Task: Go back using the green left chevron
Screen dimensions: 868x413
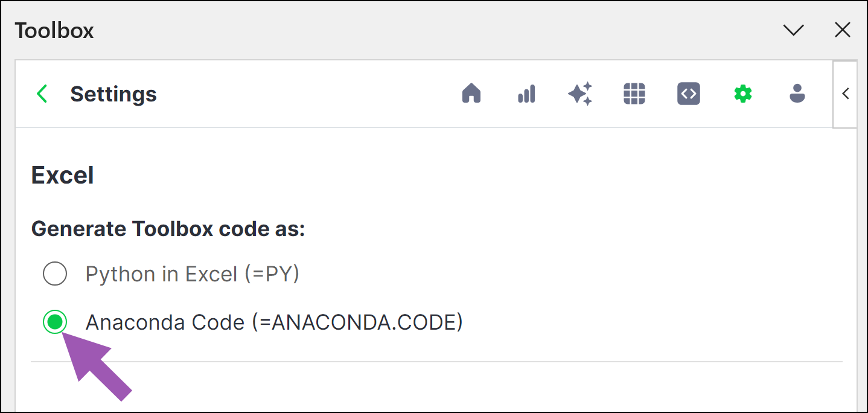Action: [42, 94]
